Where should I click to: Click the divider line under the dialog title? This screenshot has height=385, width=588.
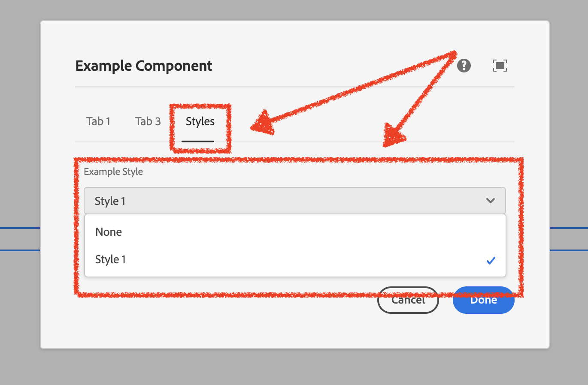pos(294,87)
